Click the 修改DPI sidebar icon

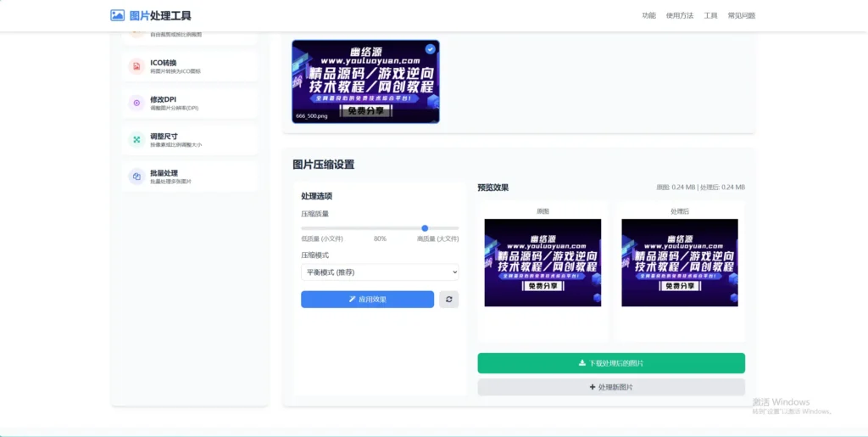pos(136,103)
